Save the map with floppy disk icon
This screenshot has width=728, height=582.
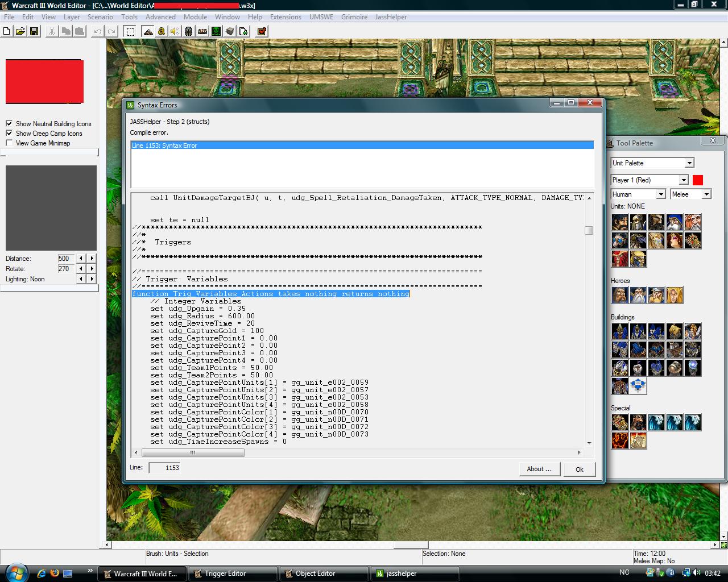34,31
